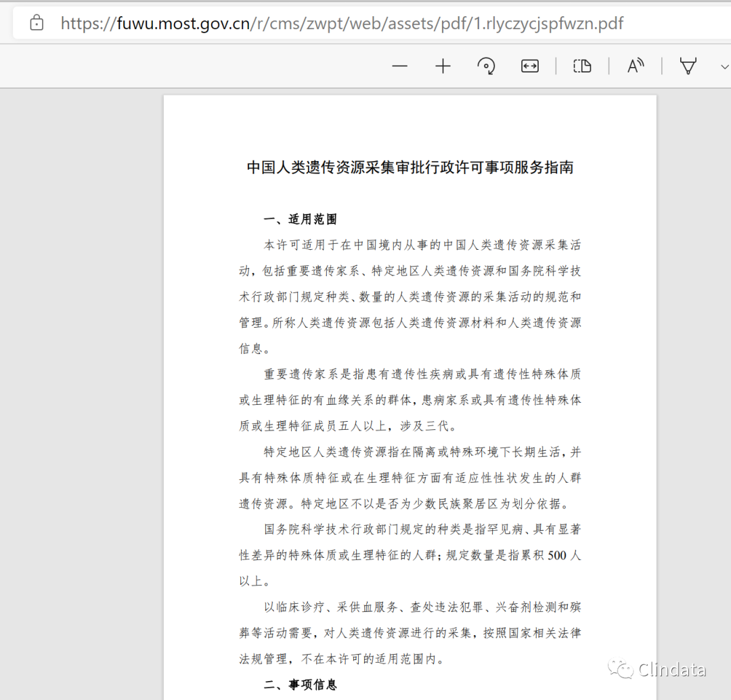The width and height of the screenshot is (731, 700).
Task: Rotate the PDF page
Action: (486, 66)
